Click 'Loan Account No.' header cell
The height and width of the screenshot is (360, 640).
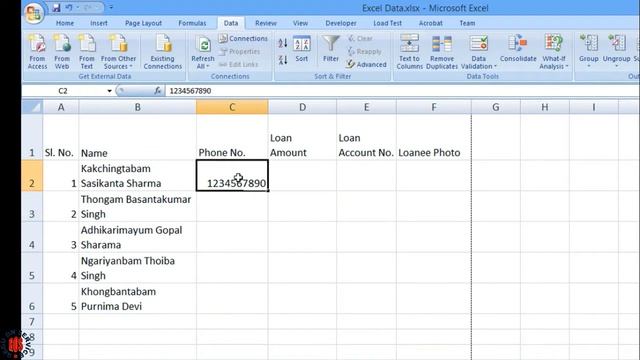(x=366, y=137)
